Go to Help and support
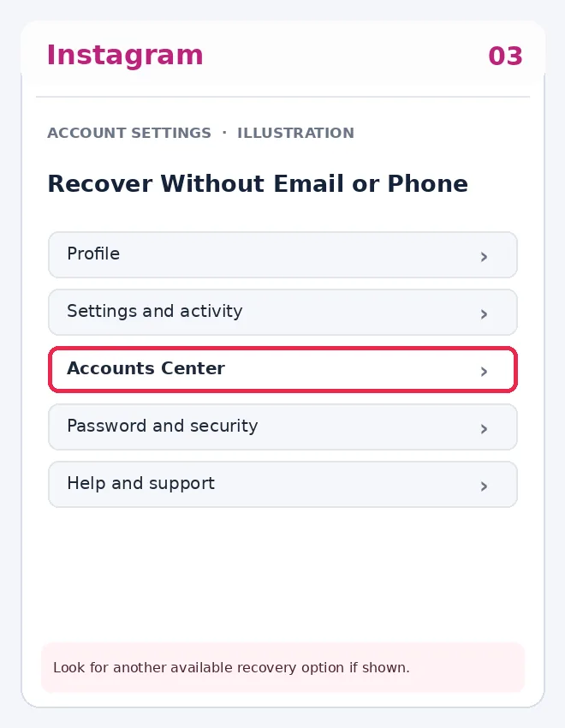Image resolution: width=565 pixels, height=728 pixels. click(x=283, y=484)
